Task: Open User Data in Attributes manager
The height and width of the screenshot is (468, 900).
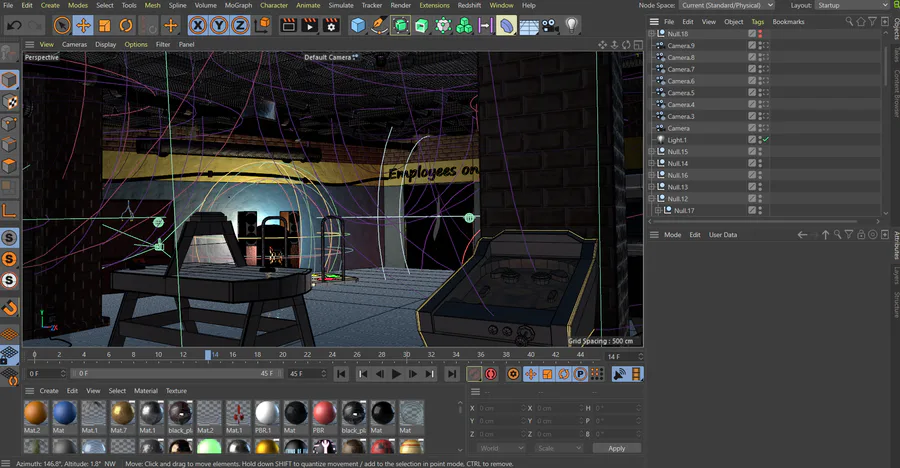Action: tap(723, 235)
